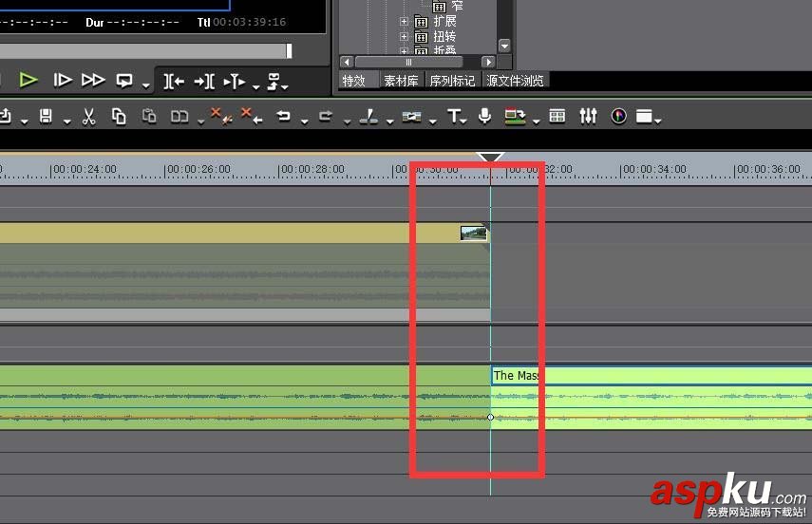Toggle loop playback icon
Image resolution: width=812 pixels, height=524 pixels.
coord(124,81)
